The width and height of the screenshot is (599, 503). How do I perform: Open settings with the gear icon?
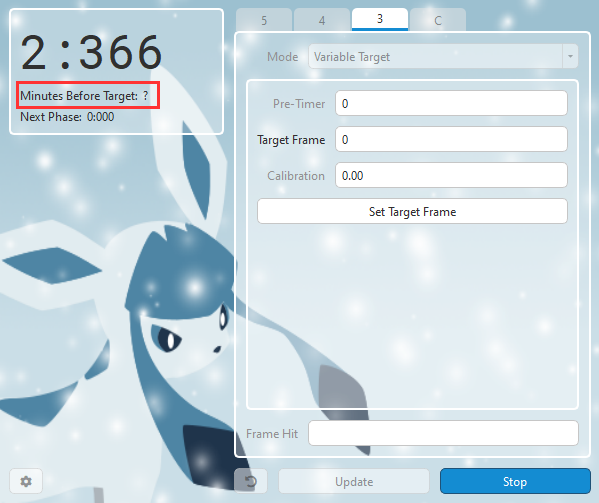(26, 481)
